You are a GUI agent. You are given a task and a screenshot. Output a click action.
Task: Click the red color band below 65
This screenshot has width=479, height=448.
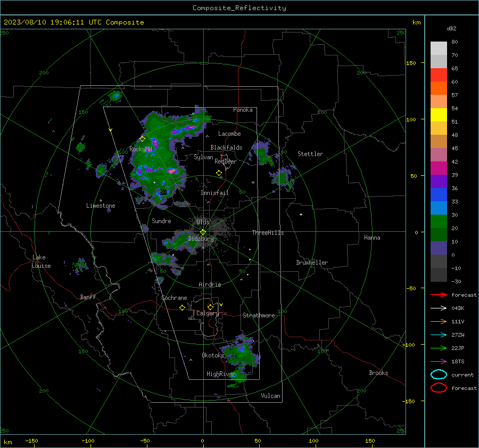439,75
